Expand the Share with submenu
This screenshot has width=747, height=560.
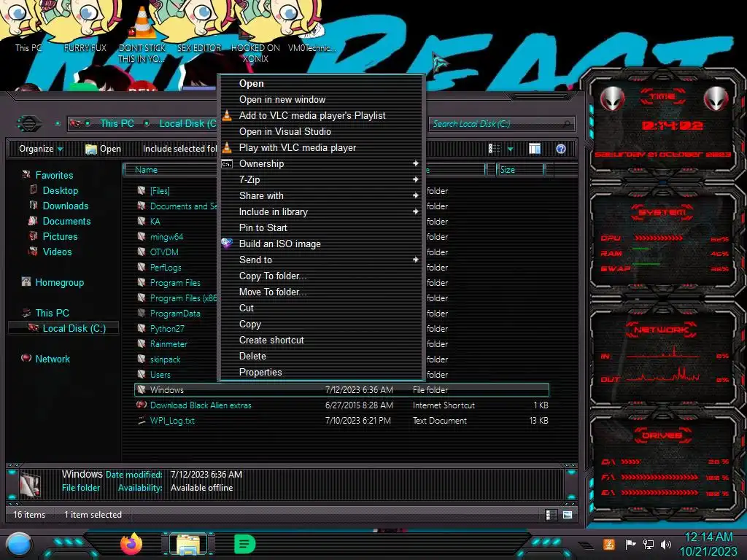321,195
